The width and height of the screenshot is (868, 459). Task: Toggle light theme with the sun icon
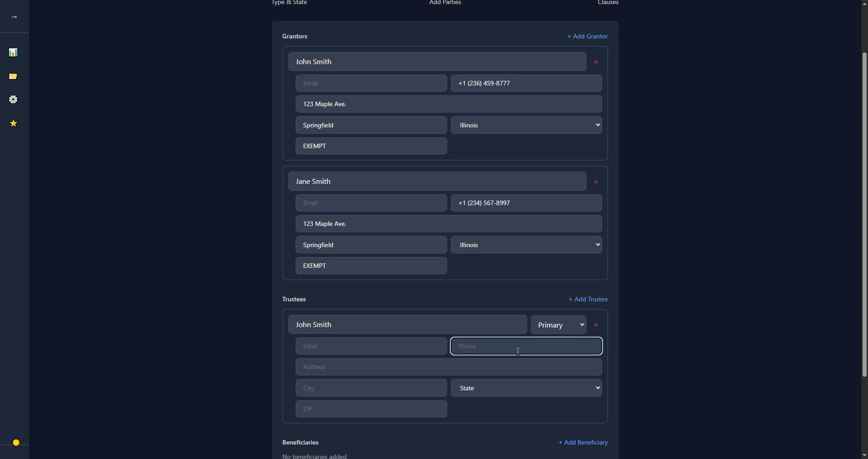click(x=16, y=443)
